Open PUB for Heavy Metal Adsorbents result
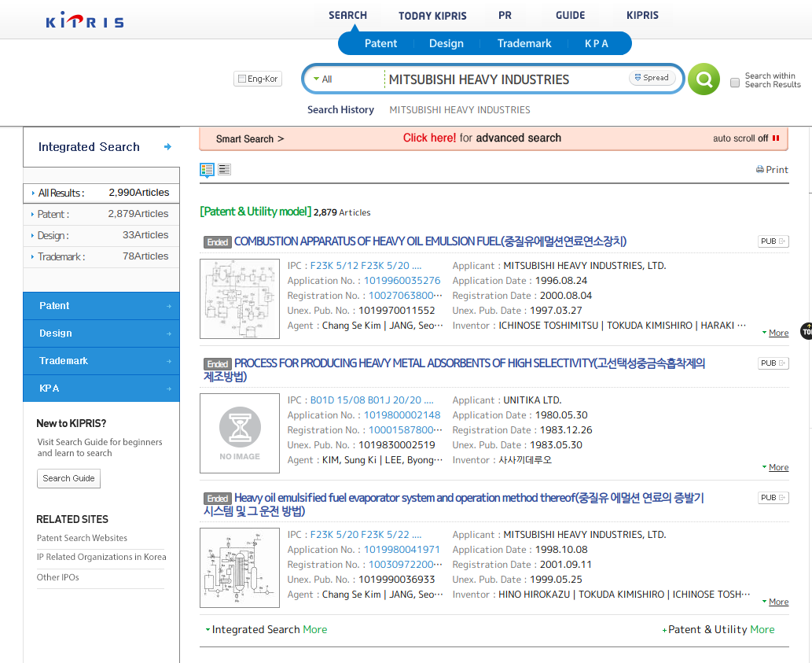This screenshot has height=663, width=812. (773, 363)
